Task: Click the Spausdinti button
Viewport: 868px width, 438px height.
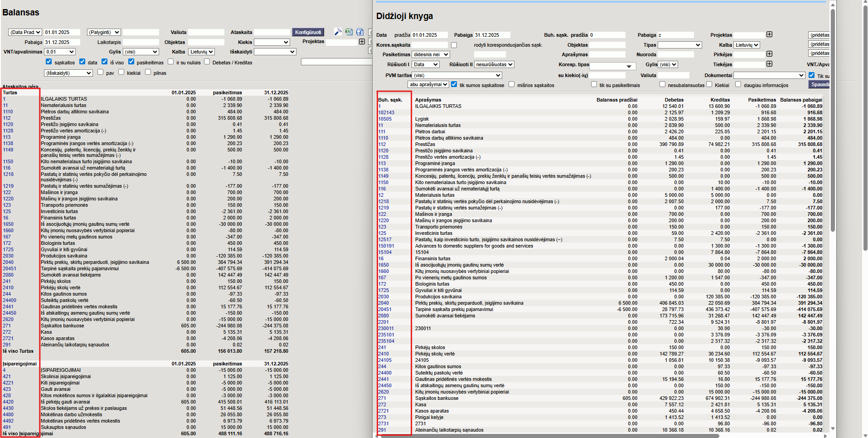Action: tap(820, 84)
